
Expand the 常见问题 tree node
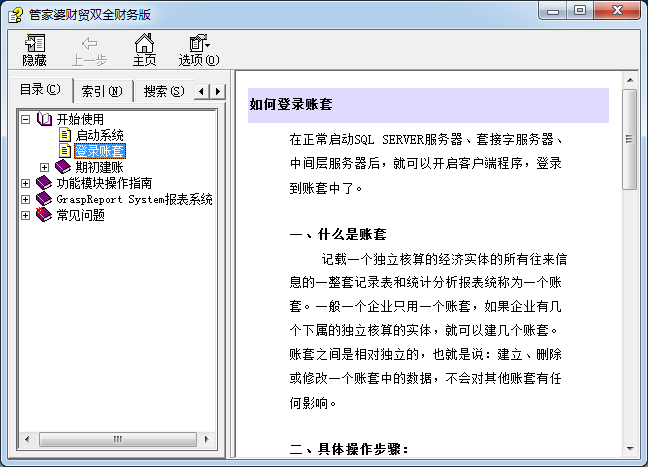point(25,216)
